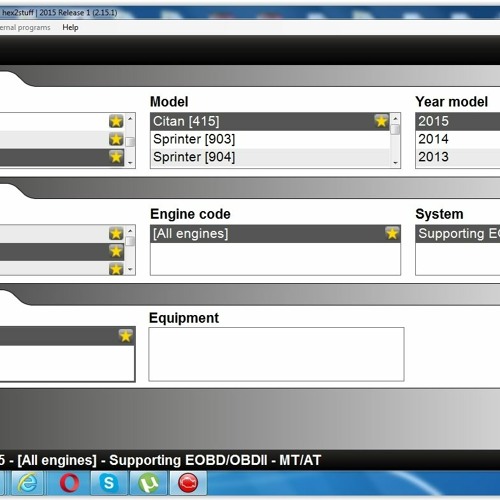Toggle star on highlighted middle row left of Engine code
The image size is (500, 500).
116,251
